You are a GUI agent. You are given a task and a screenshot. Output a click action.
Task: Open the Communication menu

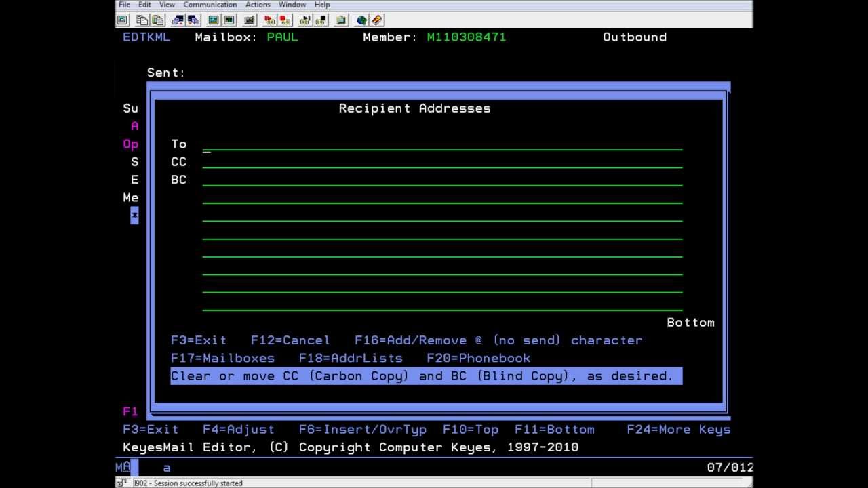[x=210, y=5]
